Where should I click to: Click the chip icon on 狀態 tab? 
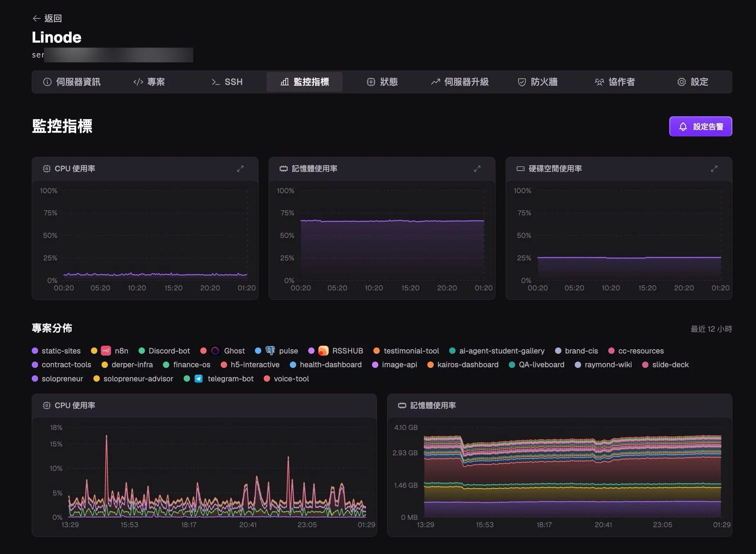tap(371, 82)
